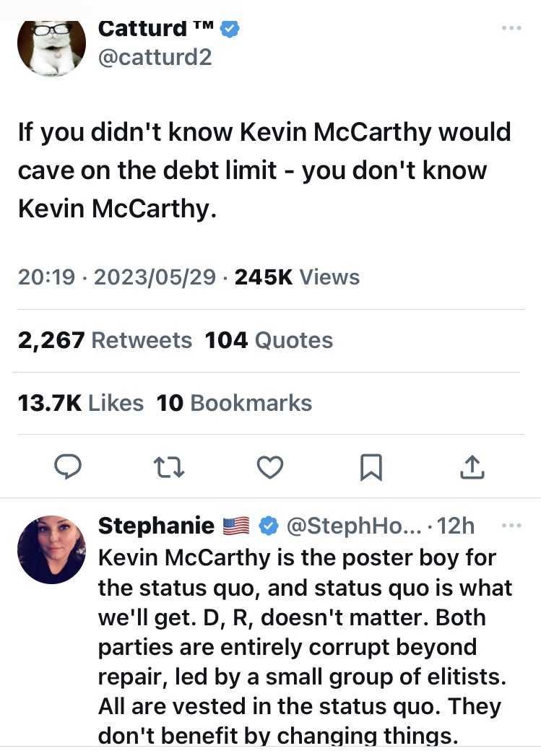Bookmark the Catturd tweet
This screenshot has height=756, width=541.
coord(371,468)
